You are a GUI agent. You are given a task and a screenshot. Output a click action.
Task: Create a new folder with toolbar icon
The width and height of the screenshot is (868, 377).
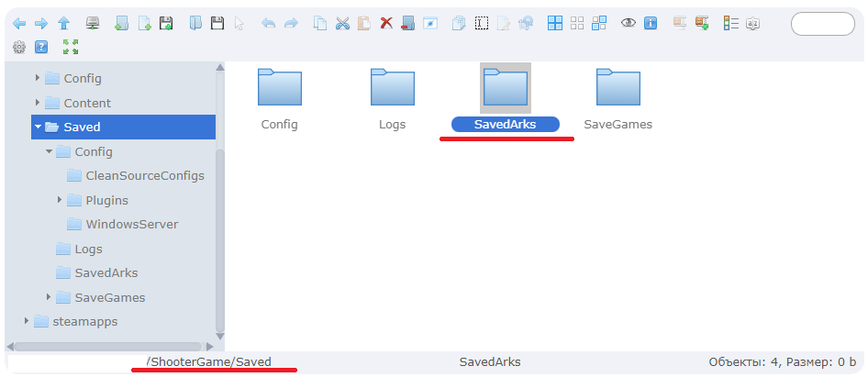click(121, 23)
